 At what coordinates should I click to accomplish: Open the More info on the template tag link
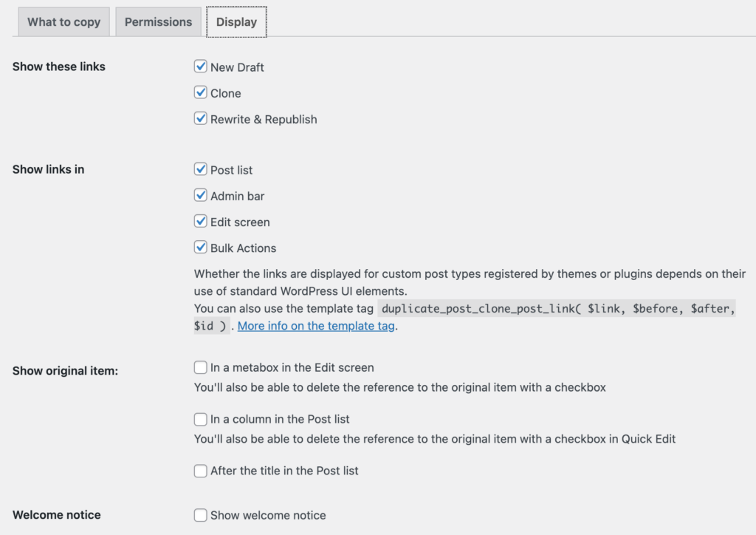315,326
